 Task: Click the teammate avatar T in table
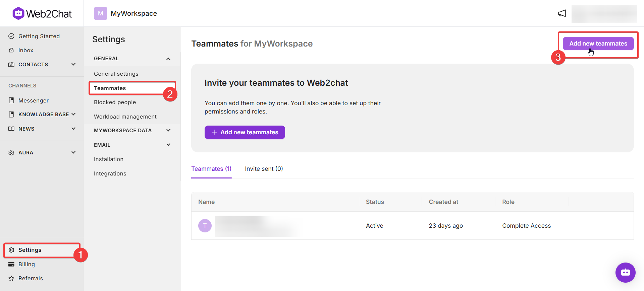click(x=205, y=226)
